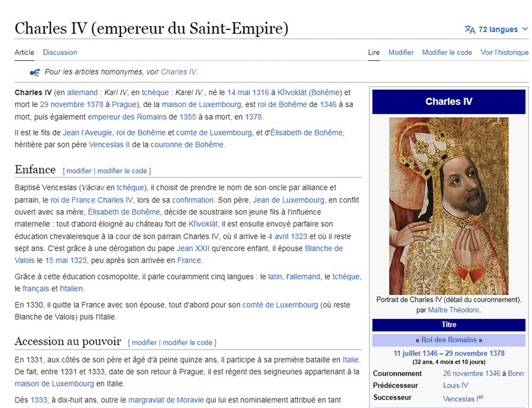Viewport: 532px width, 408px height.
Task: Open the Prague link
Action: coord(124,105)
